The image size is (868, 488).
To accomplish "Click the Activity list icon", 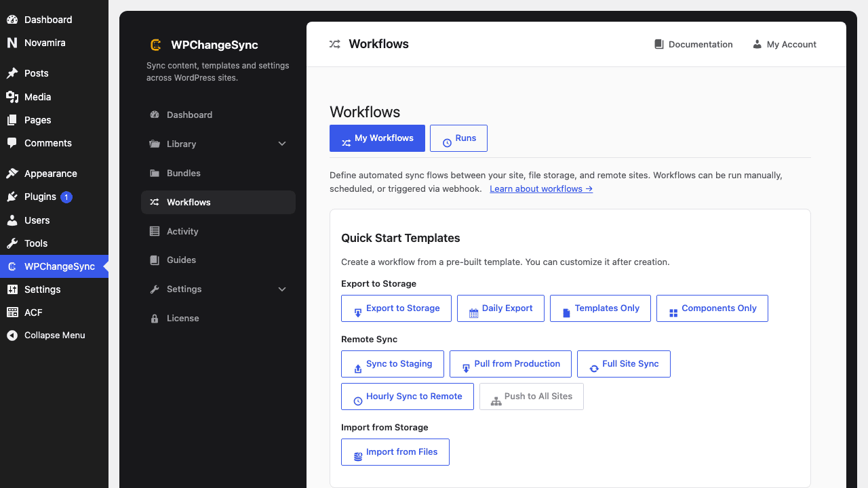I will pos(155,231).
